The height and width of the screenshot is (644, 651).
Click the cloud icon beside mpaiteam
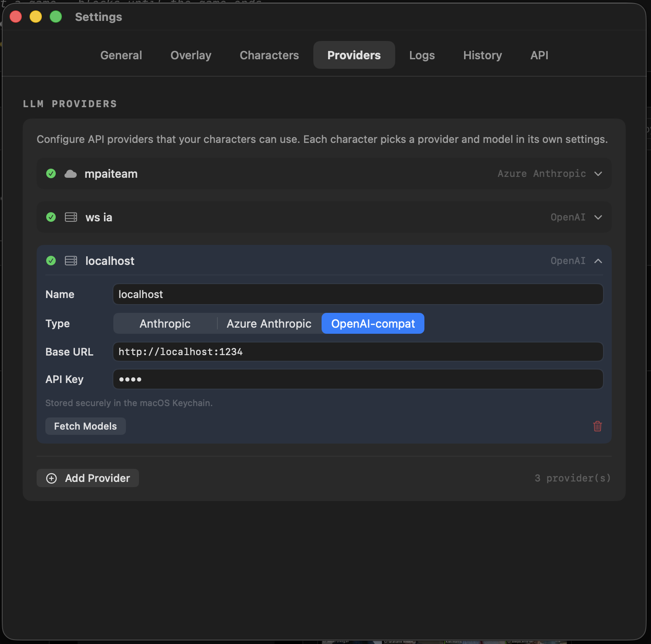click(71, 174)
